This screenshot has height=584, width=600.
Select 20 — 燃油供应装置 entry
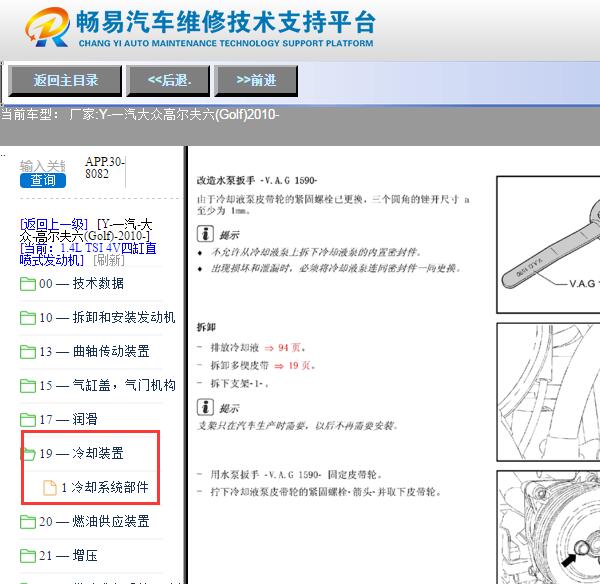coord(94,521)
